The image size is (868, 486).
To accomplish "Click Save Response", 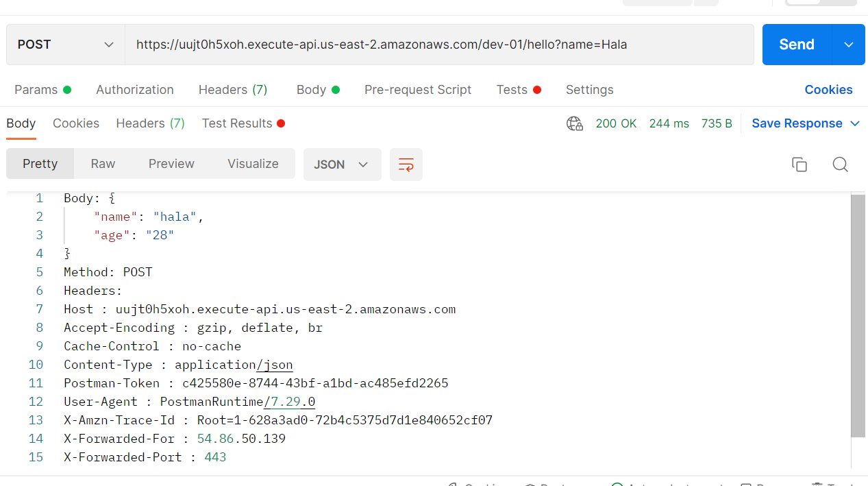I will coord(797,123).
